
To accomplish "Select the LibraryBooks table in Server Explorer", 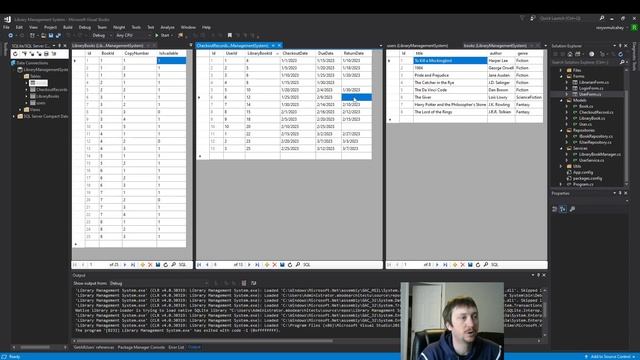I will pyautogui.click(x=47, y=96).
